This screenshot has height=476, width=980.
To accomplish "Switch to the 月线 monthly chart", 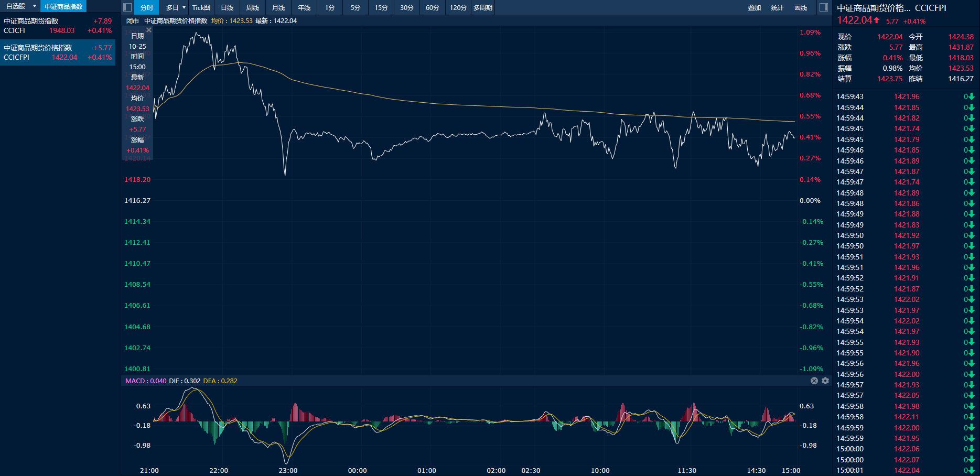I will pyautogui.click(x=278, y=7).
